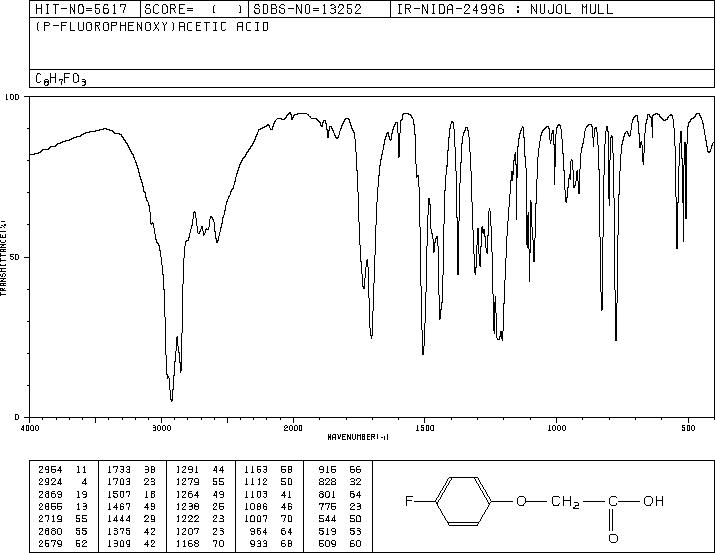Click the 1000 wavenumber axis label
715x553 pixels.
(x=556, y=428)
